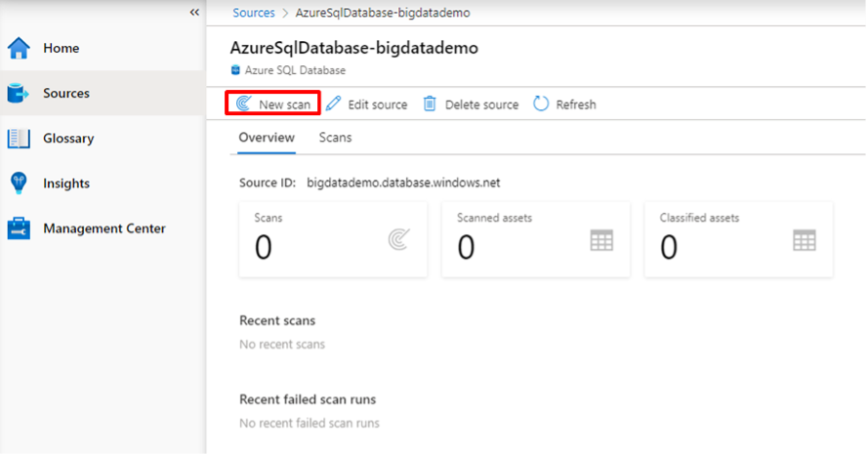868x455 pixels.
Task: Click the Home house icon
Action: tap(19, 48)
